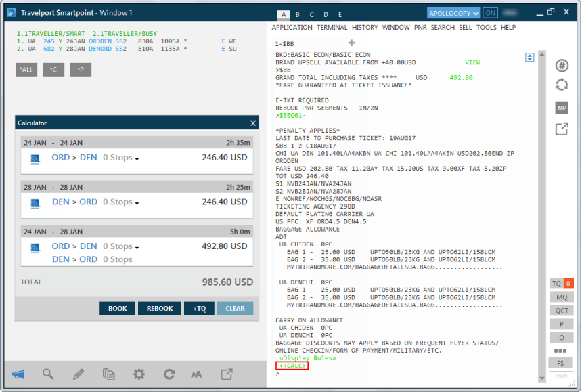This screenshot has width=582, height=392.
Task: Open the gear settings icon
Action: tap(139, 374)
